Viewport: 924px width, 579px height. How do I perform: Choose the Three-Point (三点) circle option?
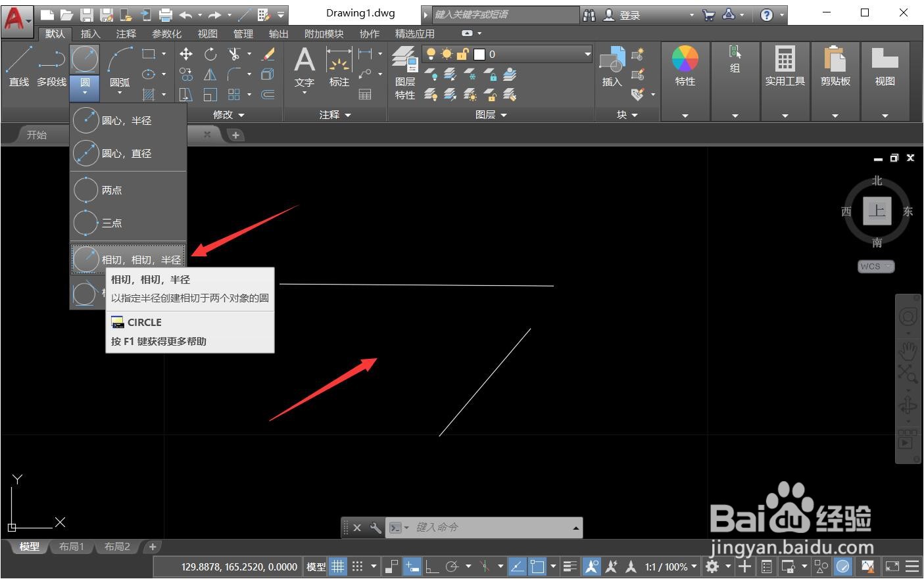(x=128, y=223)
